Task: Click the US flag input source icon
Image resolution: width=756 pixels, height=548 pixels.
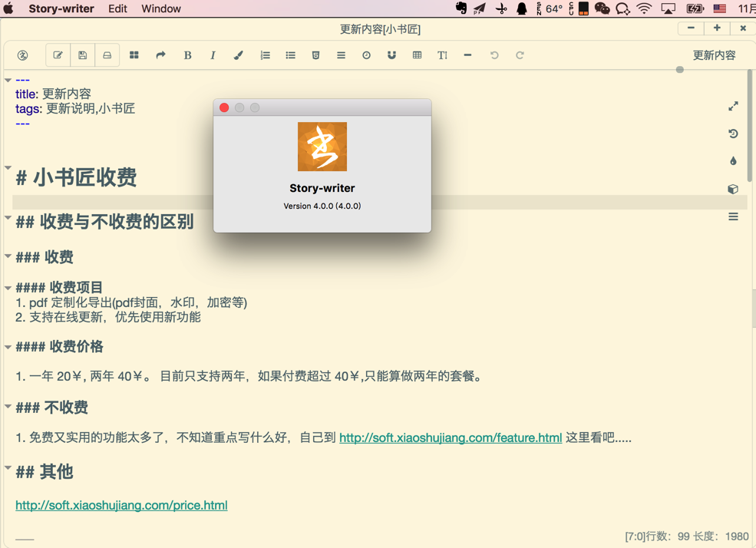Action: tap(720, 8)
